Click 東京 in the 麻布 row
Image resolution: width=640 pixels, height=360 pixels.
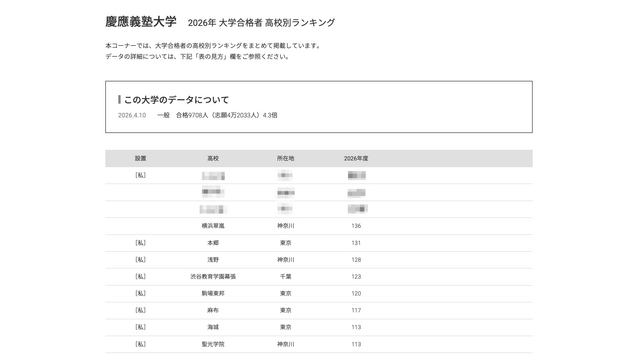tap(285, 310)
